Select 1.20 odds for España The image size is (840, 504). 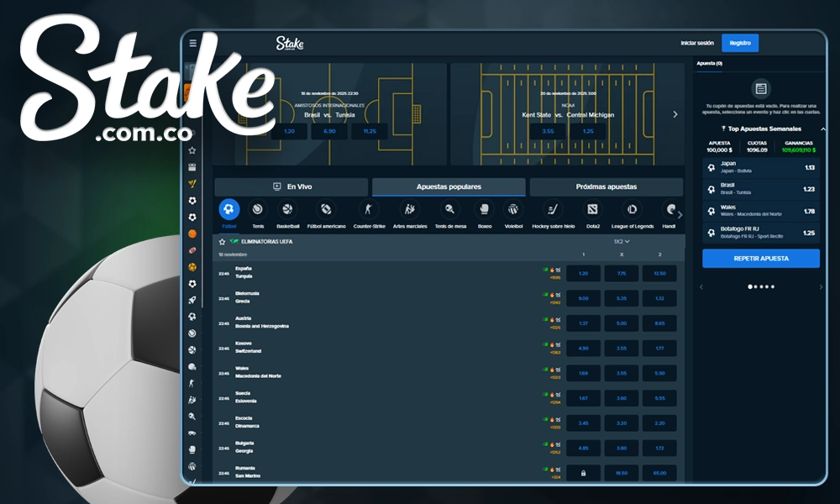click(x=583, y=273)
